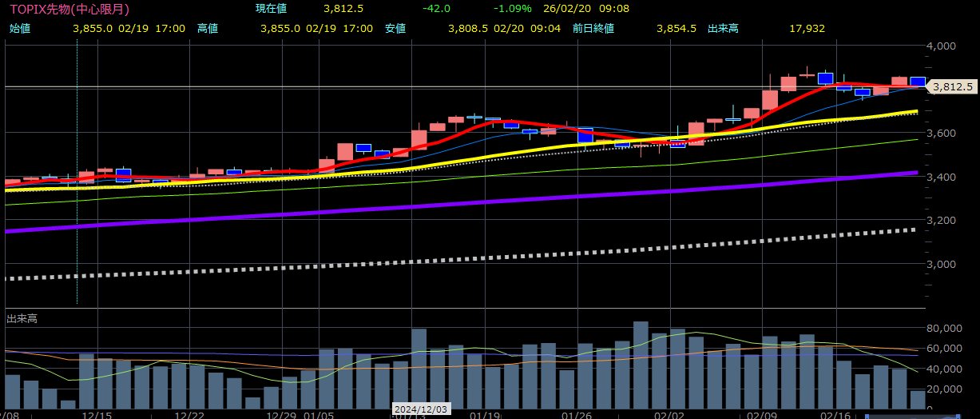Click the 高値 high price label

click(x=207, y=28)
